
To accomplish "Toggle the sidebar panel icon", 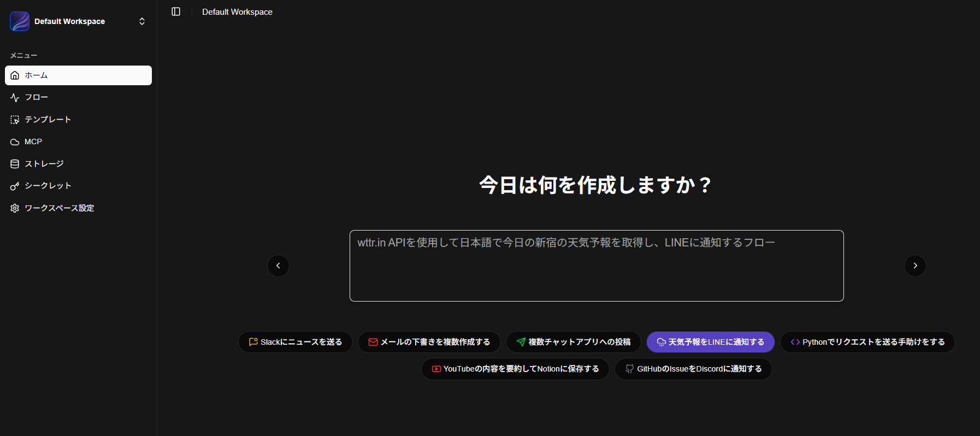I will tap(176, 11).
